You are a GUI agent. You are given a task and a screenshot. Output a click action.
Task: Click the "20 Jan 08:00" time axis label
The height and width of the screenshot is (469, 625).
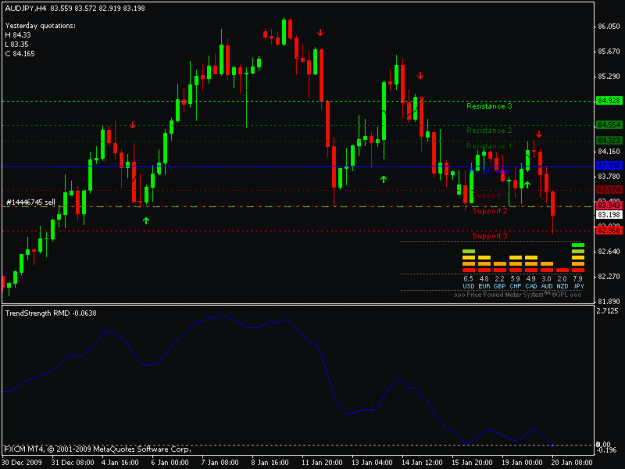[x=572, y=463]
